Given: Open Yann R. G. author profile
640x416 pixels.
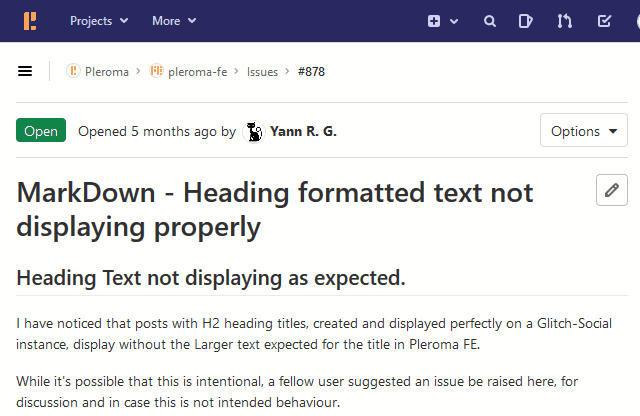Looking at the screenshot, I should [x=303, y=131].
